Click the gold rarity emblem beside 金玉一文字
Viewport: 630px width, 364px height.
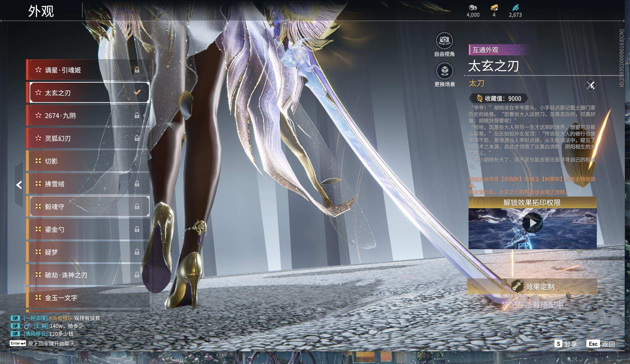point(38,297)
